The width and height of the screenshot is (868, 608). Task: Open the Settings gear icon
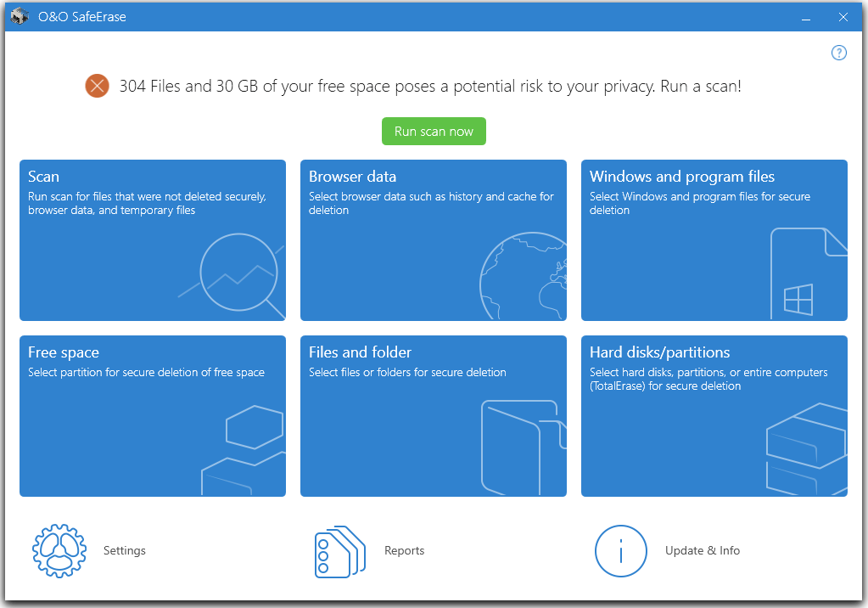pos(59,550)
